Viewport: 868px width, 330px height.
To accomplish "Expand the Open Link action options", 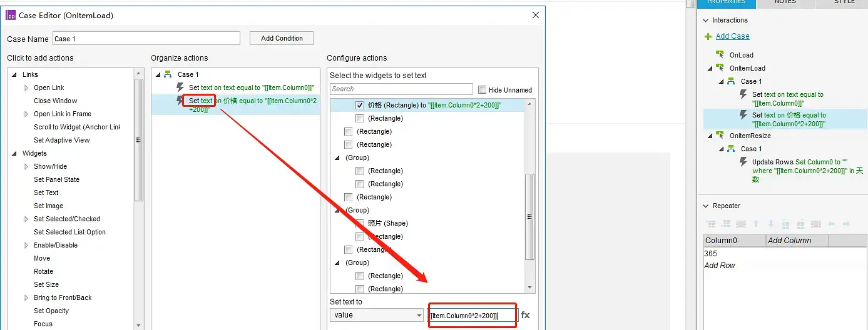I will click(26, 88).
